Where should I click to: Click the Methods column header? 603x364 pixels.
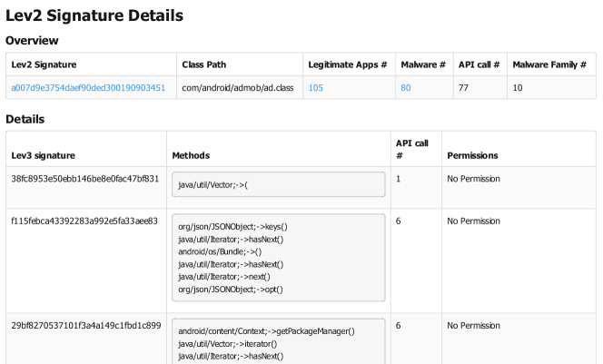[191, 155]
